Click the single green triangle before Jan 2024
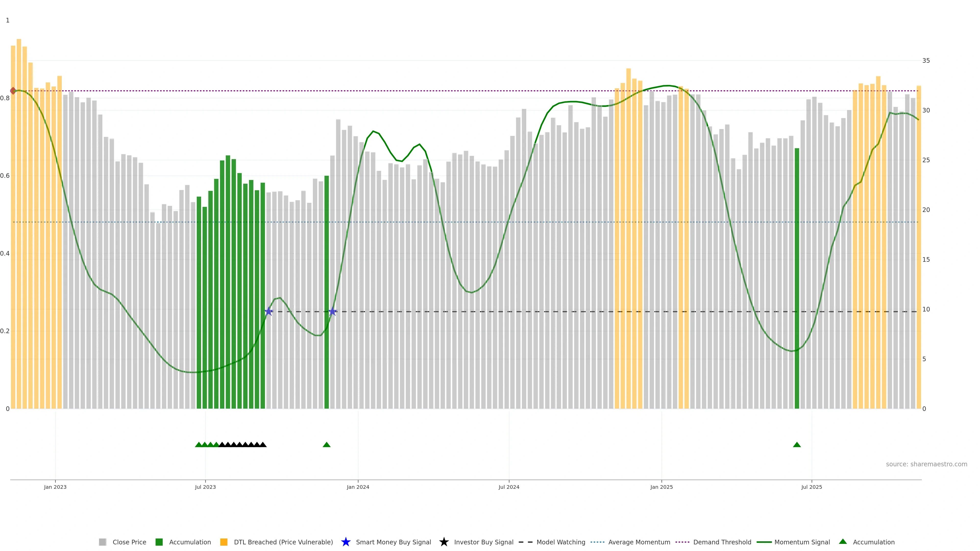The image size is (980, 551). 326,445
